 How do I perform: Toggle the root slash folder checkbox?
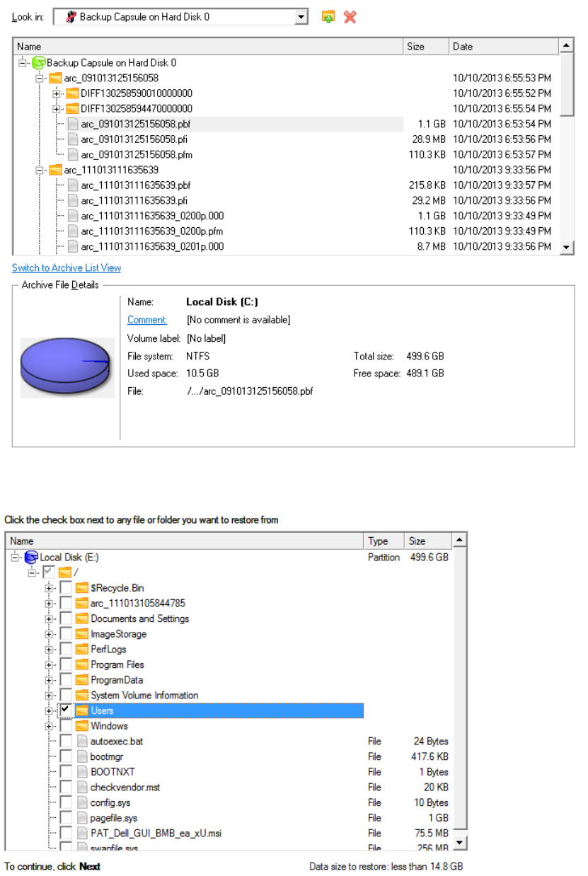(48, 572)
